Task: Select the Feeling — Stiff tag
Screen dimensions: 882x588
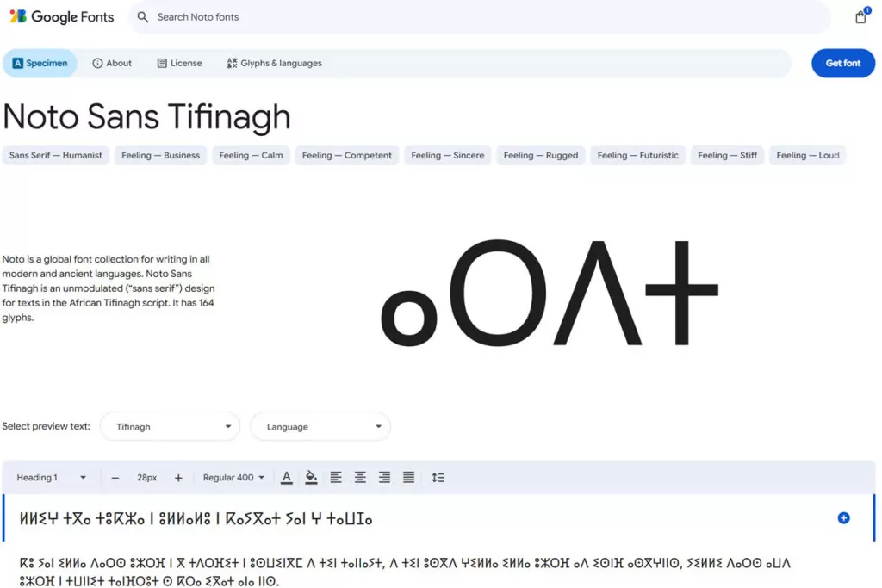Action: click(x=727, y=155)
